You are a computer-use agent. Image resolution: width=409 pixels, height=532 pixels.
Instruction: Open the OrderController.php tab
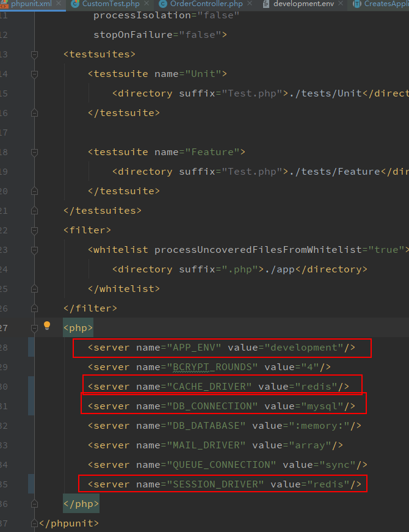(206, 4)
